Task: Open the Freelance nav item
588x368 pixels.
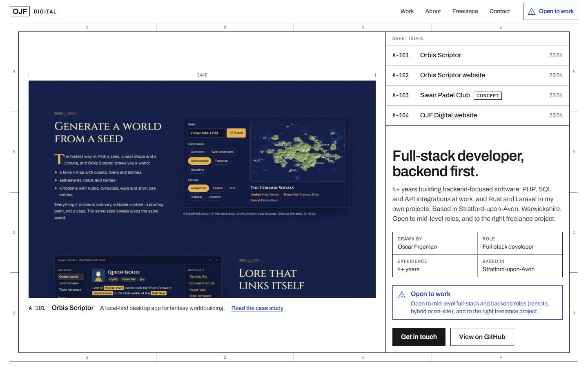Action: (x=465, y=11)
